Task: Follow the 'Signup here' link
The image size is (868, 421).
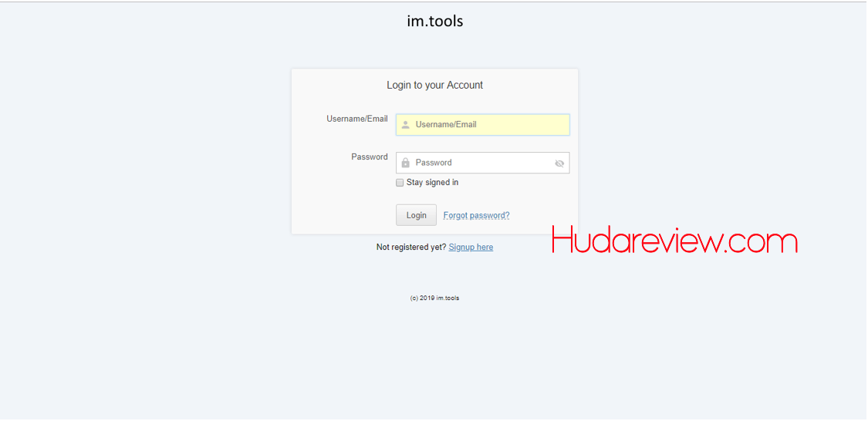Action: 471,248
